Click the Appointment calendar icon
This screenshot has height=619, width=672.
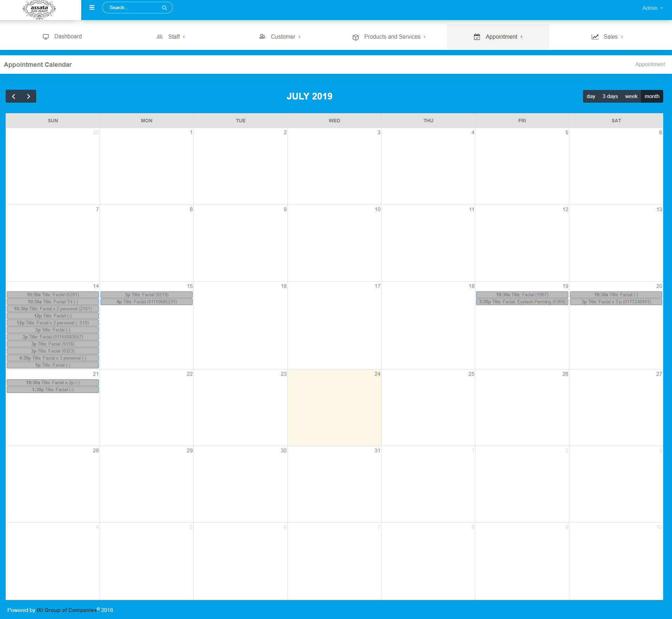[477, 37]
